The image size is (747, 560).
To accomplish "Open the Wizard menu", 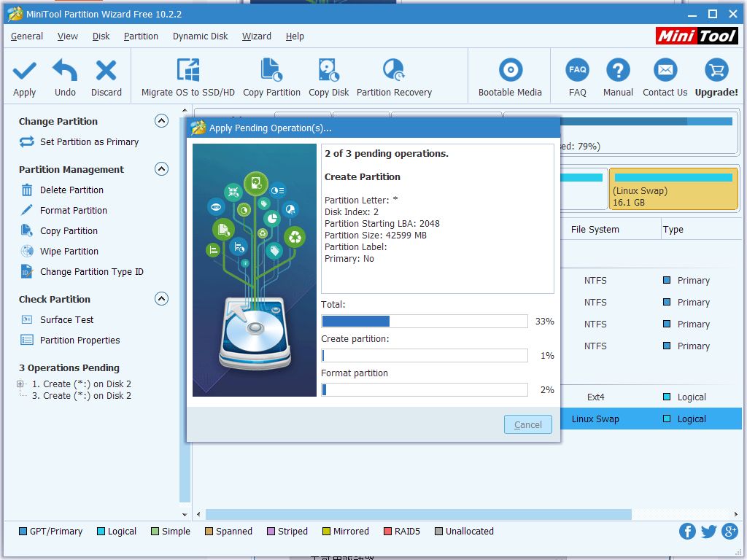I will coord(256,36).
